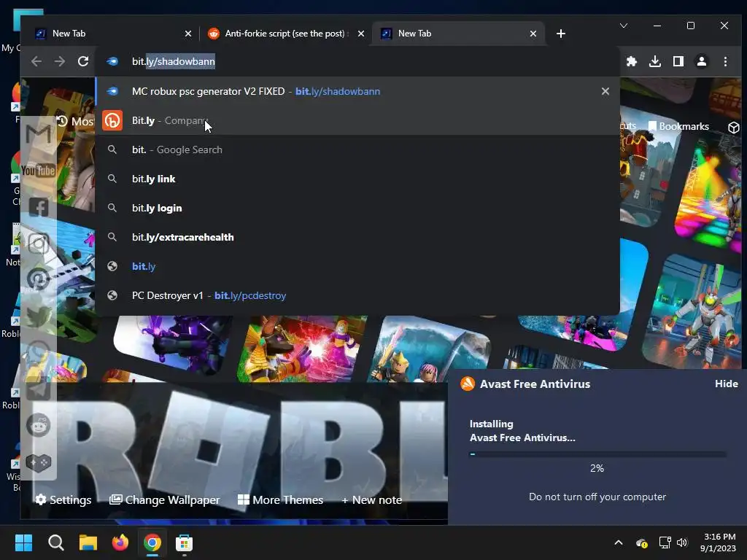Reload the current page
The width and height of the screenshot is (747, 560).
click(x=83, y=61)
